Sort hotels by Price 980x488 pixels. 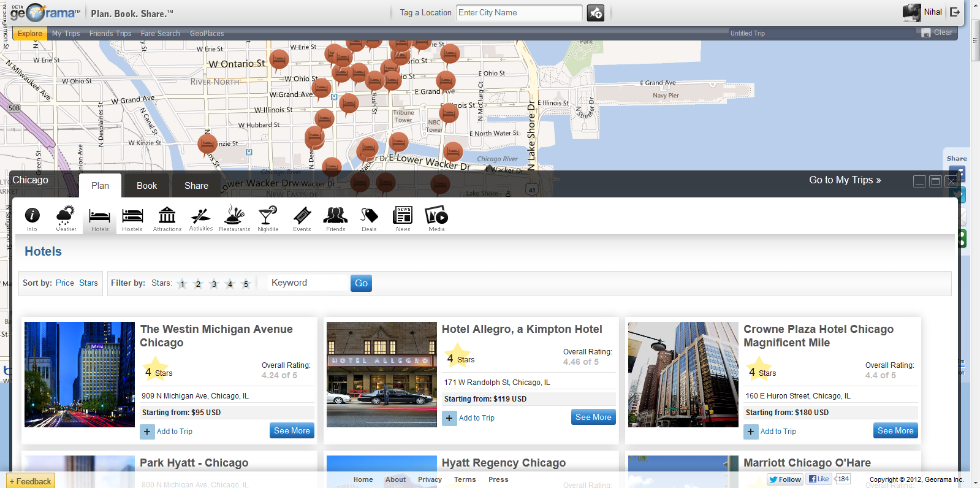(x=64, y=283)
